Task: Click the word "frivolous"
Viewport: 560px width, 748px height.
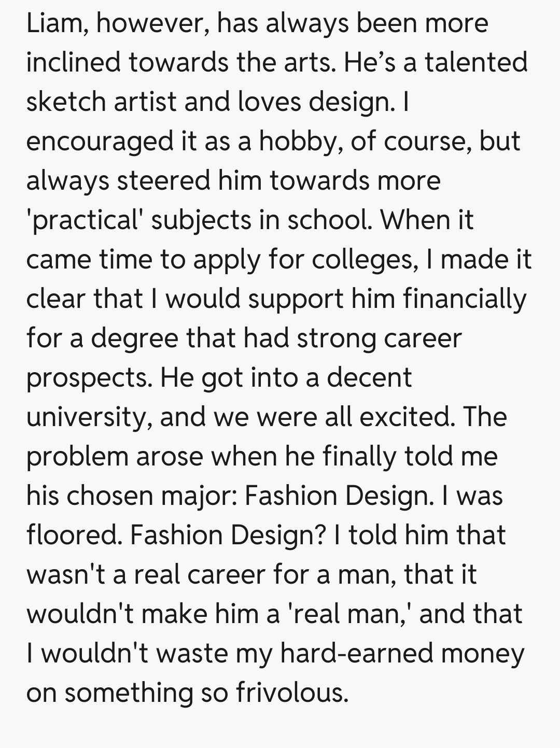Action: [x=292, y=693]
